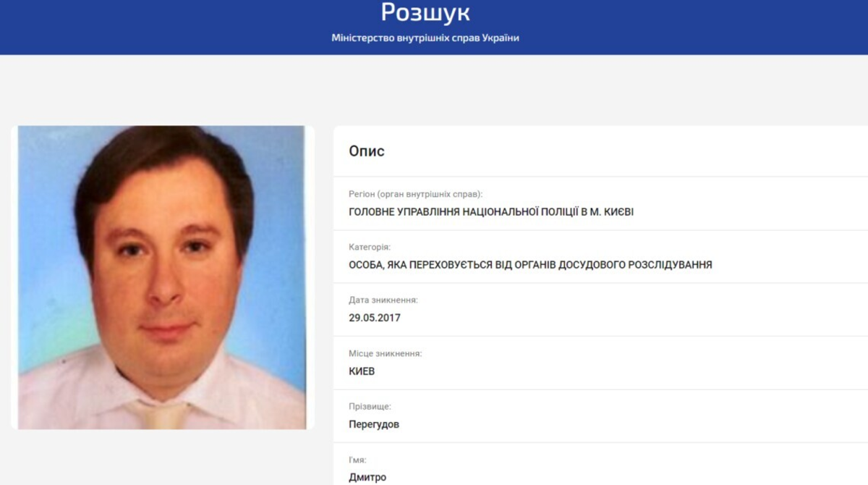The image size is (868, 485).
Task: Open the wanted person's photo thumbnail
Action: [x=162, y=277]
